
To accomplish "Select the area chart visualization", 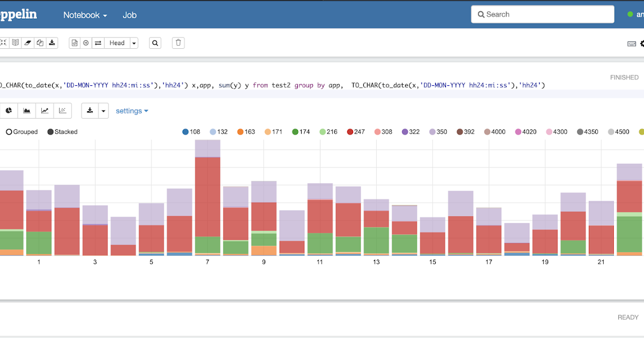I will tap(27, 110).
